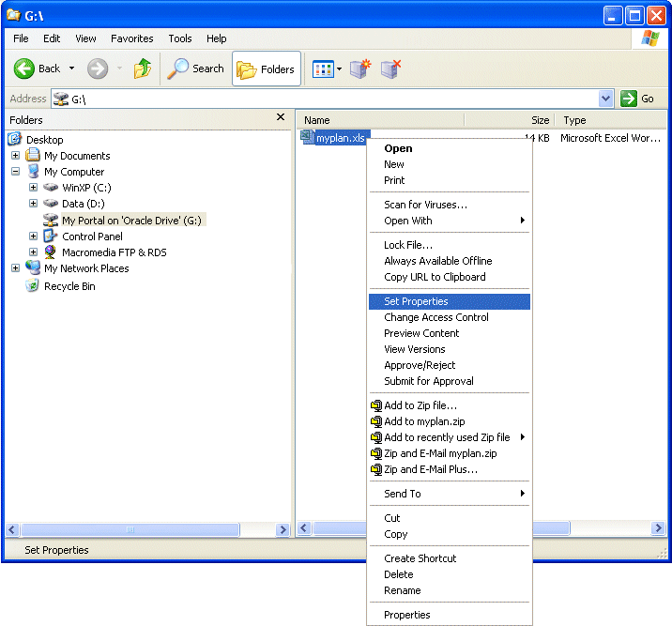Expand the My Network Places node
672x626 pixels.
[15, 267]
